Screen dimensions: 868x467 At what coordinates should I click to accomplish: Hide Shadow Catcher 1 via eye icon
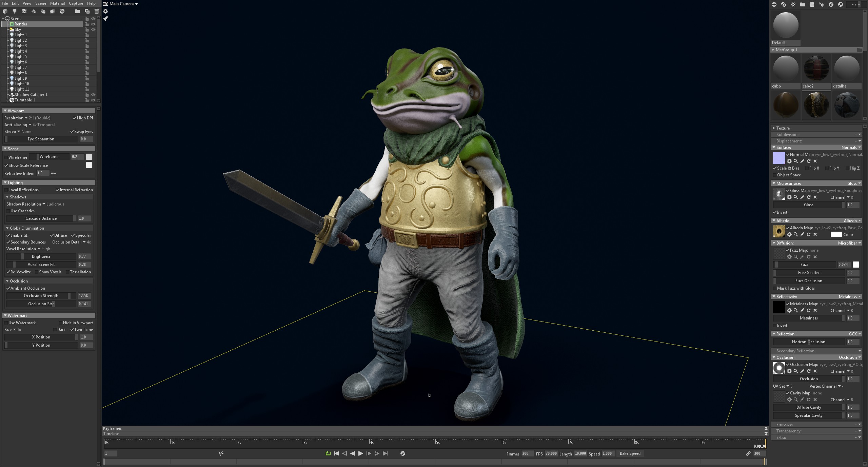pos(93,95)
